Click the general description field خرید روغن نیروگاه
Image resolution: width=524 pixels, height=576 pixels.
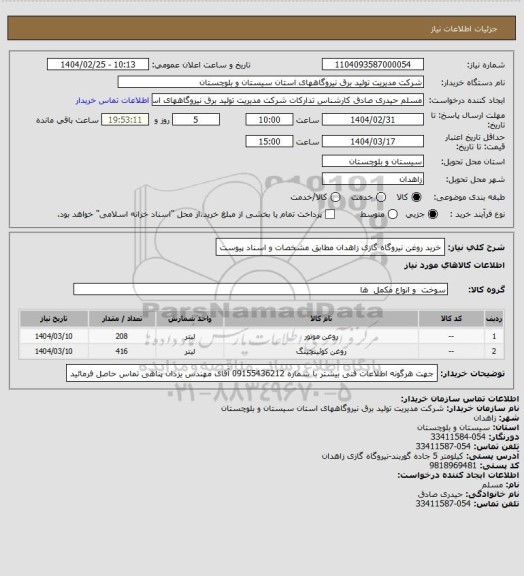(x=330, y=248)
